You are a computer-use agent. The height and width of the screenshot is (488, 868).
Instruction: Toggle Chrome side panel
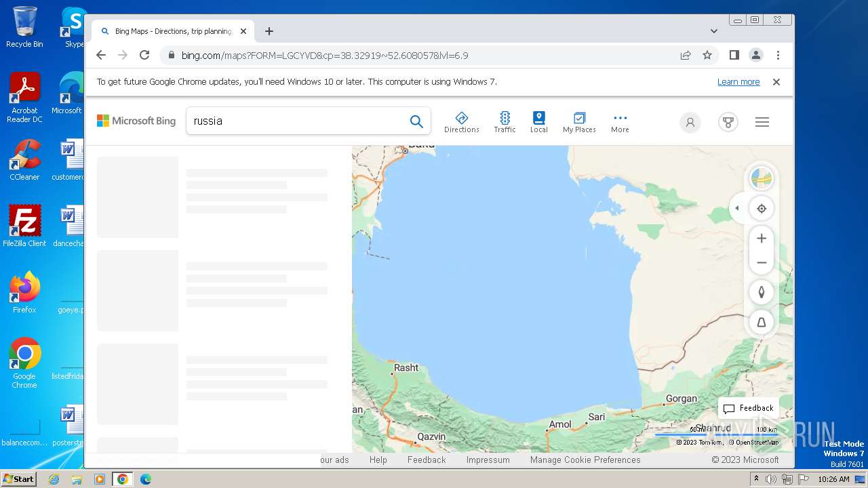point(734,56)
